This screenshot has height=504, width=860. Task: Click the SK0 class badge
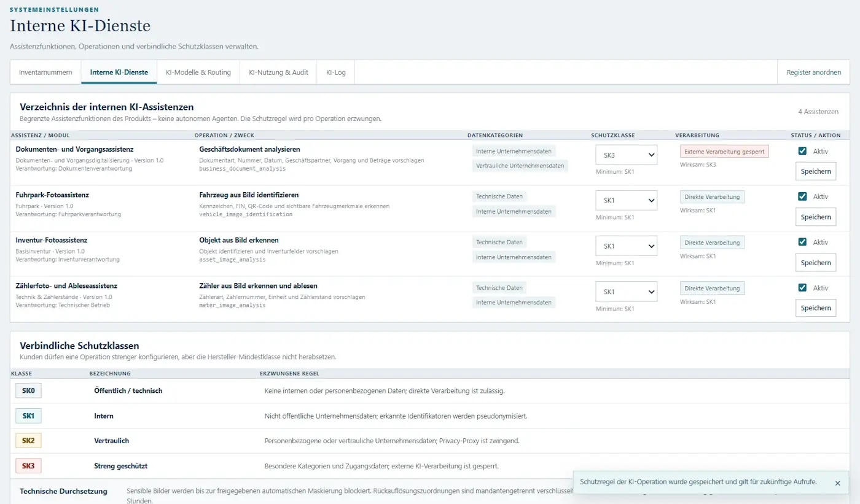click(28, 390)
